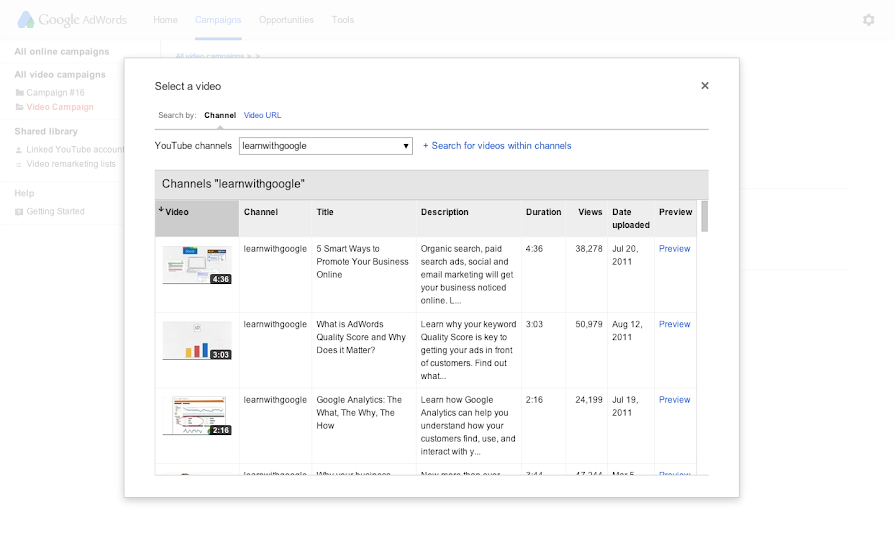Select the 5 Smart Ways video thumbnail
Viewport: 895px width, 556px height.
click(x=197, y=265)
